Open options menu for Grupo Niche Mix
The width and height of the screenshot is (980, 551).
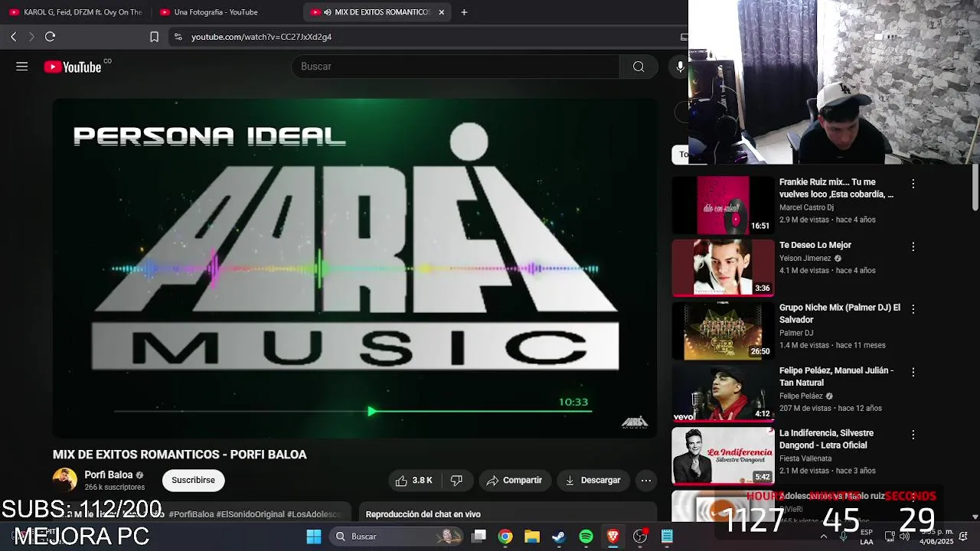(913, 309)
